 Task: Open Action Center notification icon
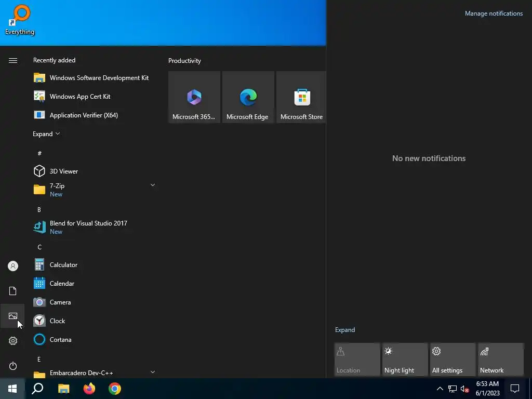click(x=515, y=389)
